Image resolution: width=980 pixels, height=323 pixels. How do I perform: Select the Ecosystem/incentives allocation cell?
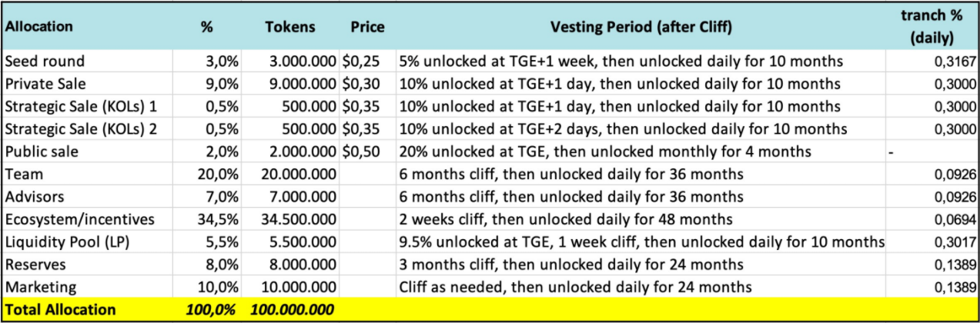tap(79, 219)
